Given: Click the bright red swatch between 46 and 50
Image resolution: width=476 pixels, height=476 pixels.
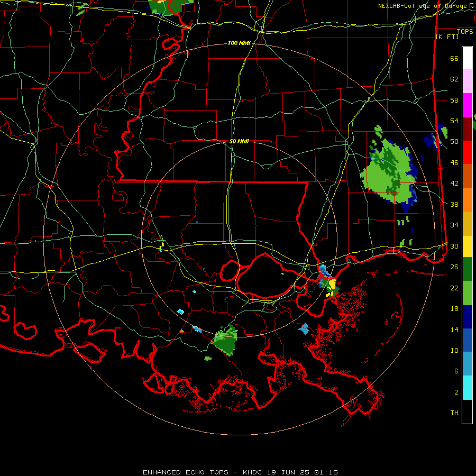Looking at the screenshot, I should (x=467, y=152).
